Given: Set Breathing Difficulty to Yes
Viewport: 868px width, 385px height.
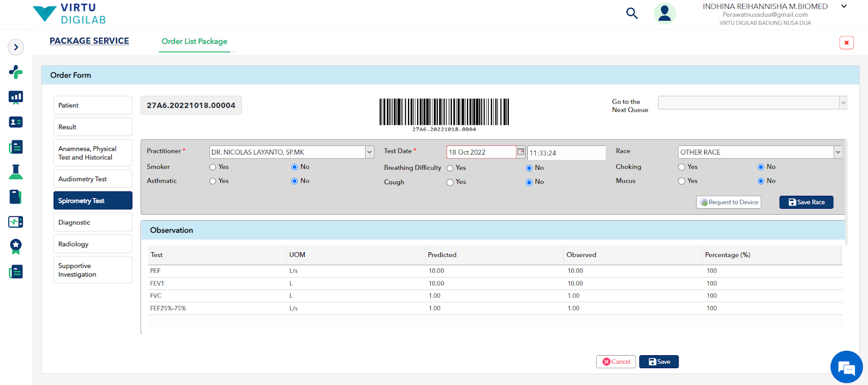Looking at the screenshot, I should 450,168.
